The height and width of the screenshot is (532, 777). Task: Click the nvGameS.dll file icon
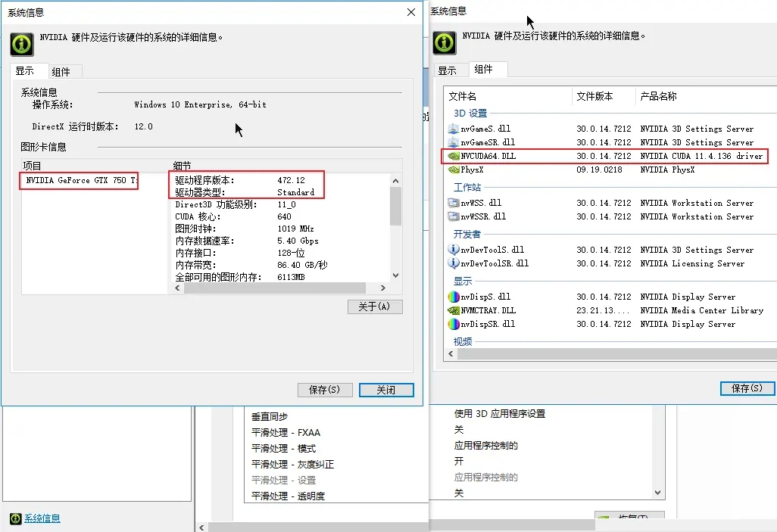pyautogui.click(x=453, y=129)
